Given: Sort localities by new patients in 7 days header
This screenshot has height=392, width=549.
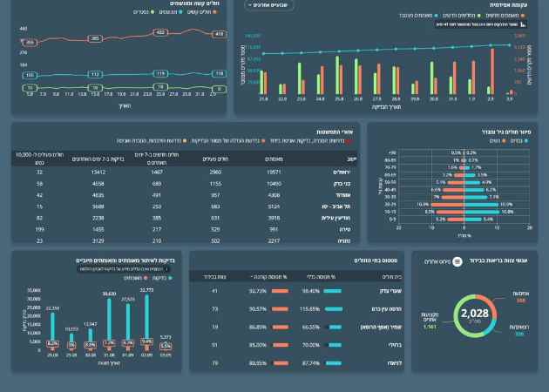Looking at the screenshot, I should point(157,159).
